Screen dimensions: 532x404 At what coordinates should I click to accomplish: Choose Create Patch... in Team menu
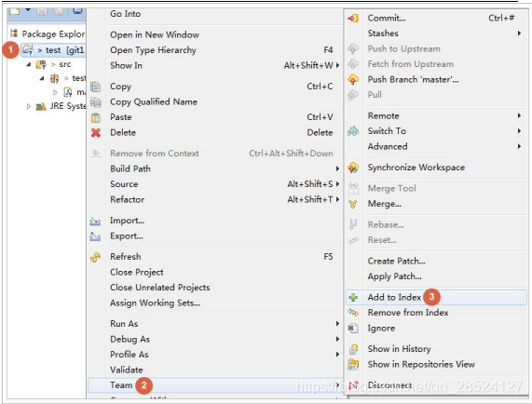click(396, 261)
